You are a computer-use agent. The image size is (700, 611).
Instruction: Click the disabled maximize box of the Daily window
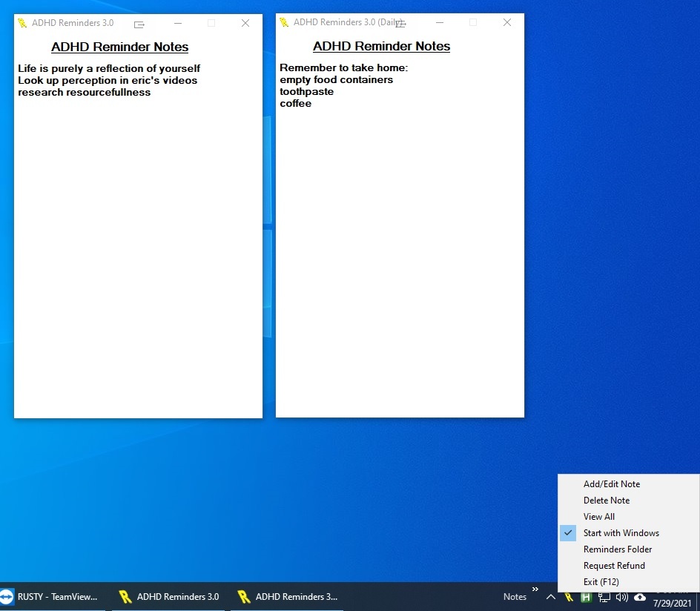click(473, 22)
